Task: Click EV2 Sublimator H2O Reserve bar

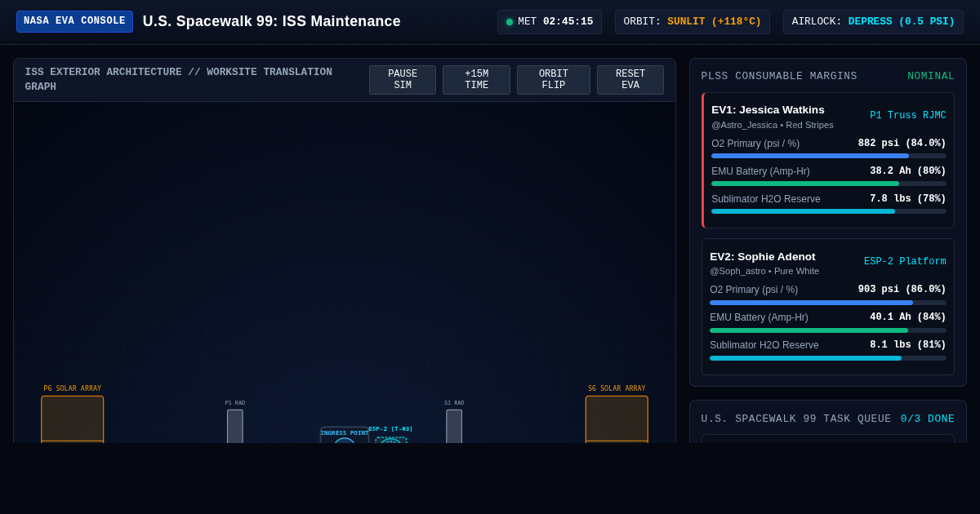Action: coord(828,358)
